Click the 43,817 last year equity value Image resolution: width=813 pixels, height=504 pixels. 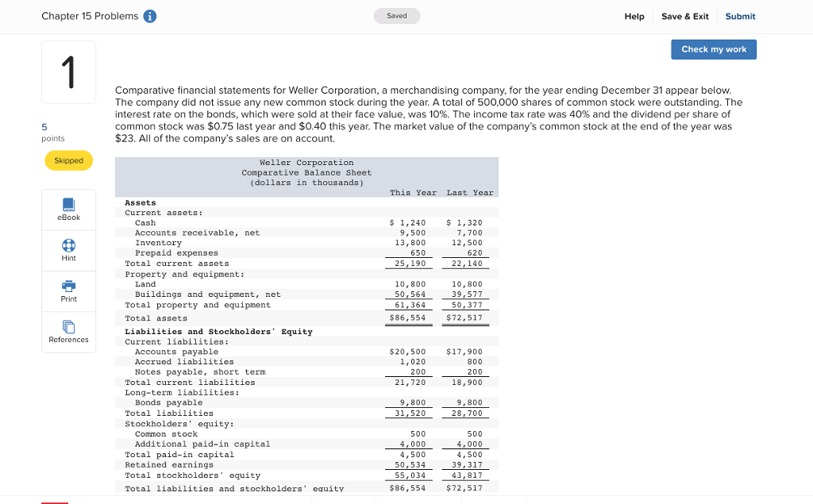pos(467,475)
